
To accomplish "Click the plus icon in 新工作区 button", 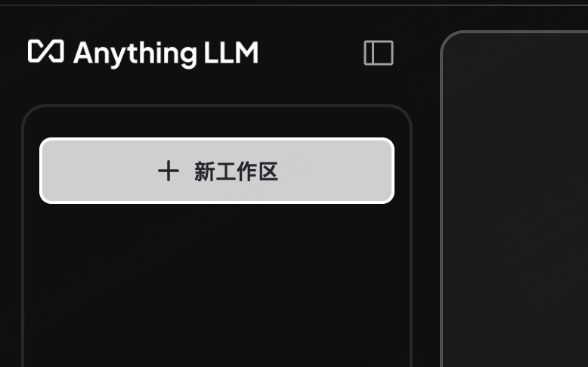I will coord(169,171).
